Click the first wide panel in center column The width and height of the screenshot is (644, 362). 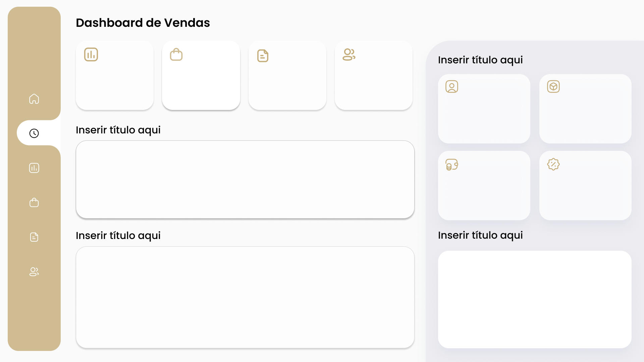click(x=245, y=180)
